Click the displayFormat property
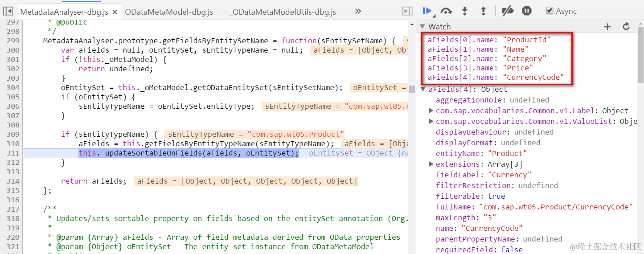Screen dimensions: 644x254 [x=488, y=143]
